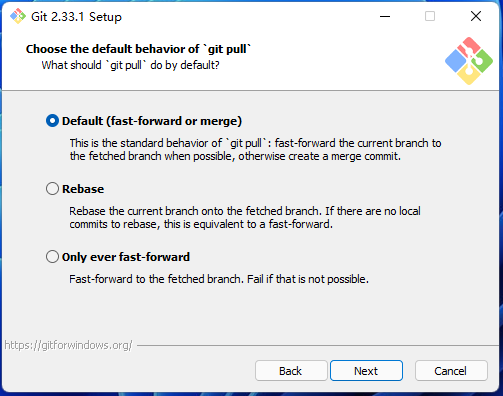Click the "Default (fast-forward or merge)" label text
Image resolution: width=503 pixels, height=396 pixels.
(152, 121)
